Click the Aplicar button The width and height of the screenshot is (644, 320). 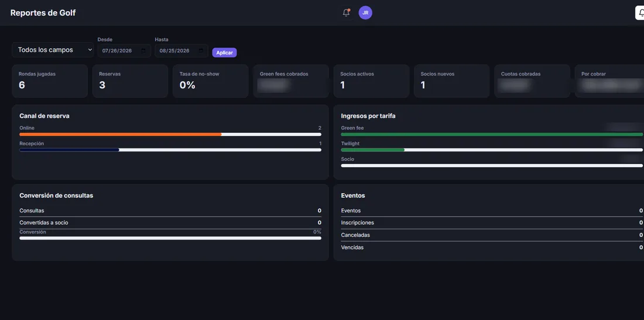(x=224, y=53)
